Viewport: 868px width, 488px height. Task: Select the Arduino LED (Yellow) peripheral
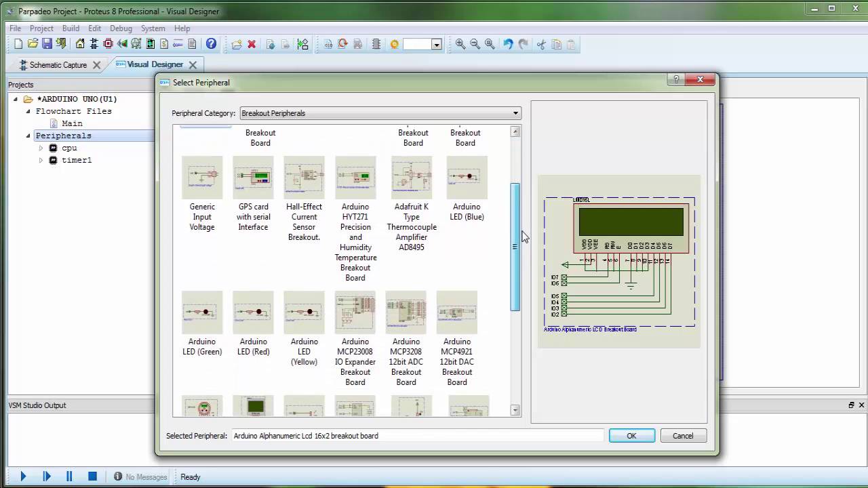click(304, 329)
